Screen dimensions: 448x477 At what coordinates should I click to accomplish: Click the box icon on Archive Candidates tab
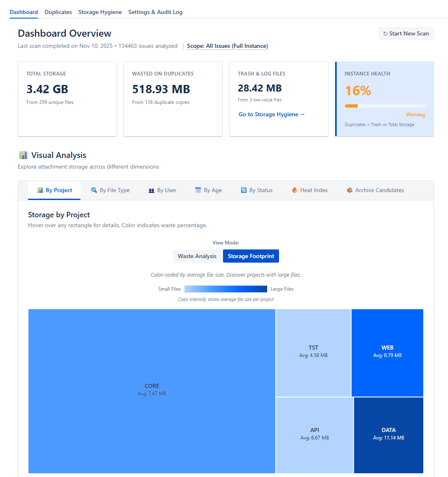tap(349, 190)
